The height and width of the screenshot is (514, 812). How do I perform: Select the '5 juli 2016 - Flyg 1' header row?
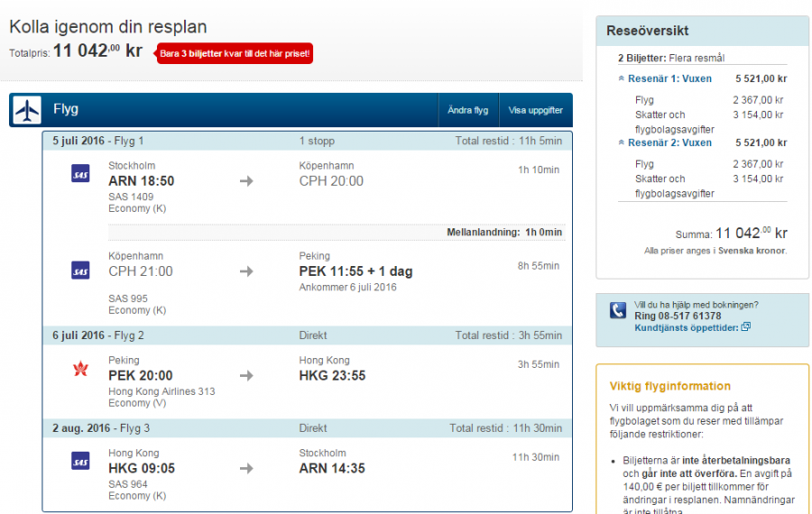point(307,141)
